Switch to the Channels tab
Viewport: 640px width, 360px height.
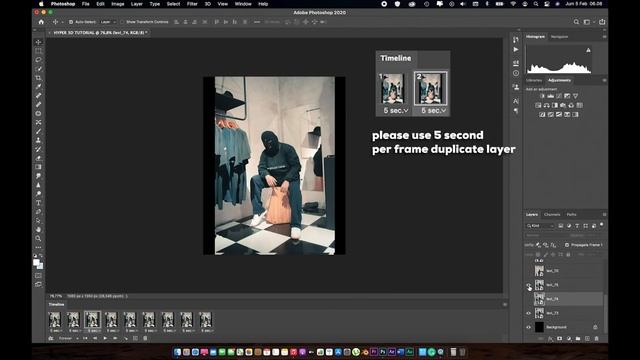click(552, 214)
